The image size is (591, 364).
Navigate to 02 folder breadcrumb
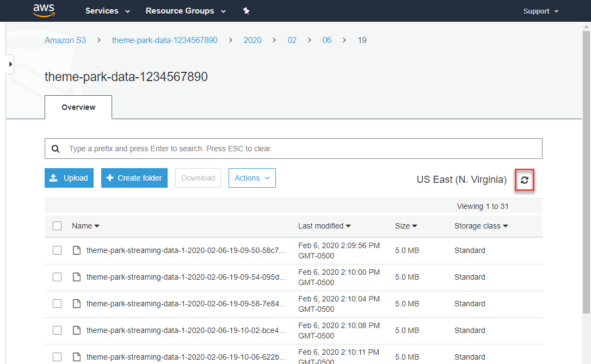292,40
